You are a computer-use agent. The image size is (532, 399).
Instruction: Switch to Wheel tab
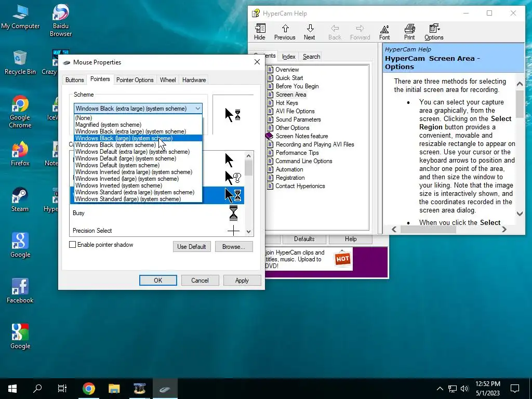pos(168,80)
